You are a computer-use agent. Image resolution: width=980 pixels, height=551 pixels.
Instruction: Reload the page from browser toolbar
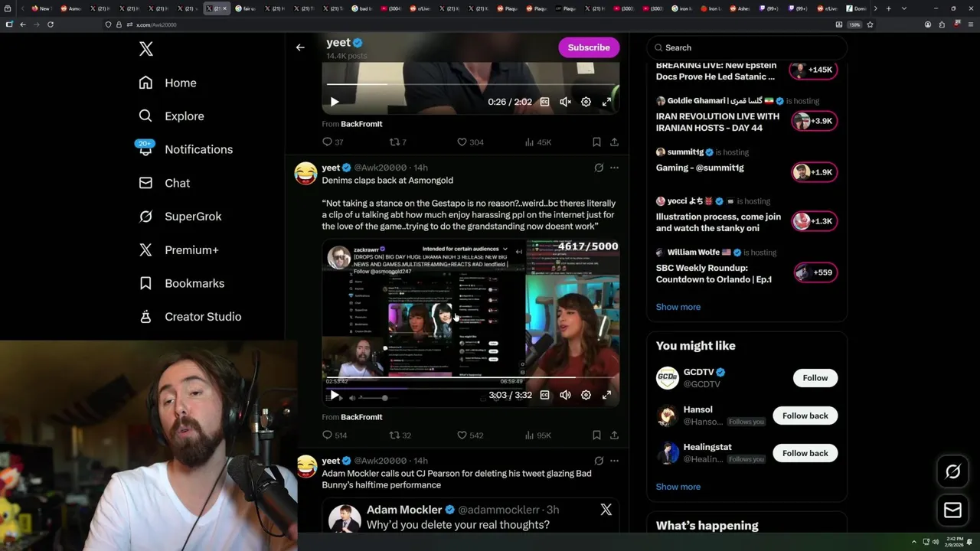(x=51, y=24)
